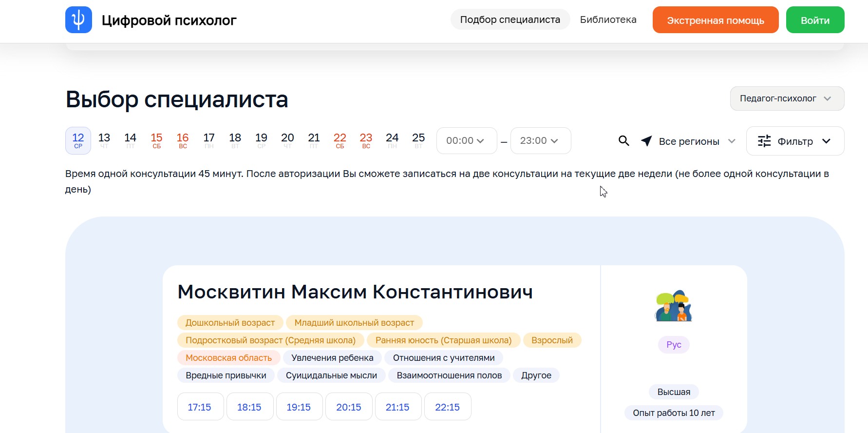868x433 pixels.
Task: Click the Экстренная помощь button
Action: pyautogui.click(x=716, y=20)
